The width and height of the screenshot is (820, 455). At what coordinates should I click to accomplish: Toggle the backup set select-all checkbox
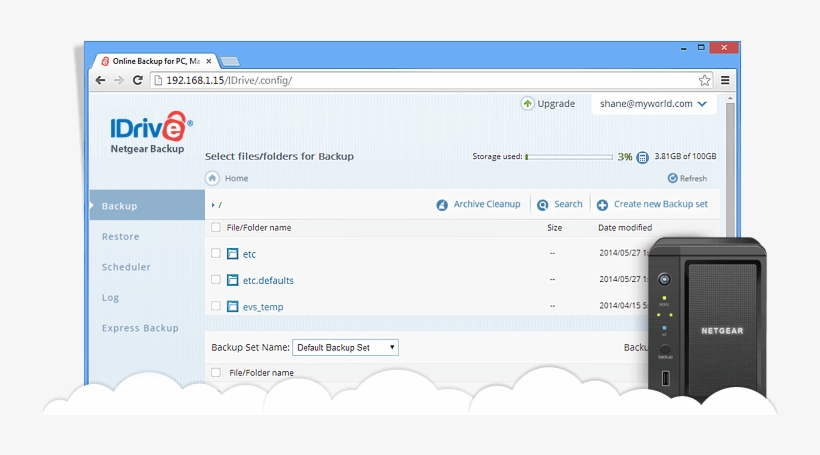pos(216,372)
